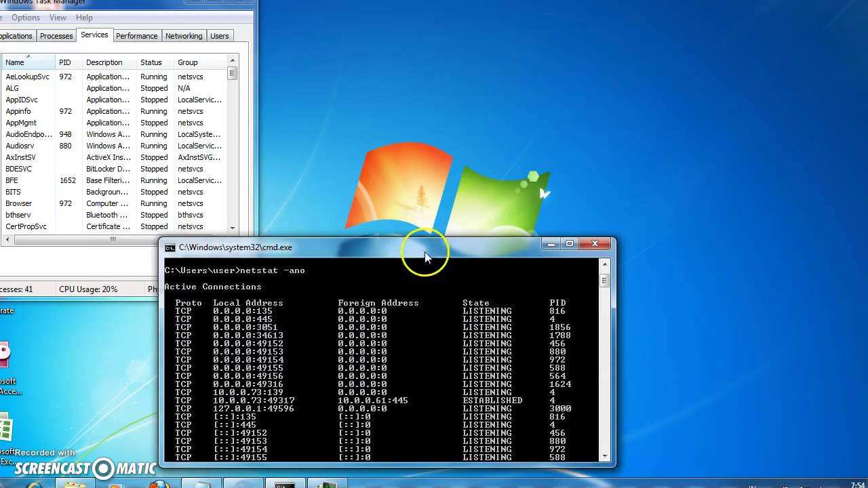Click the 'BitLocker D...' description cell
The height and width of the screenshot is (488, 868).
pyautogui.click(x=108, y=169)
